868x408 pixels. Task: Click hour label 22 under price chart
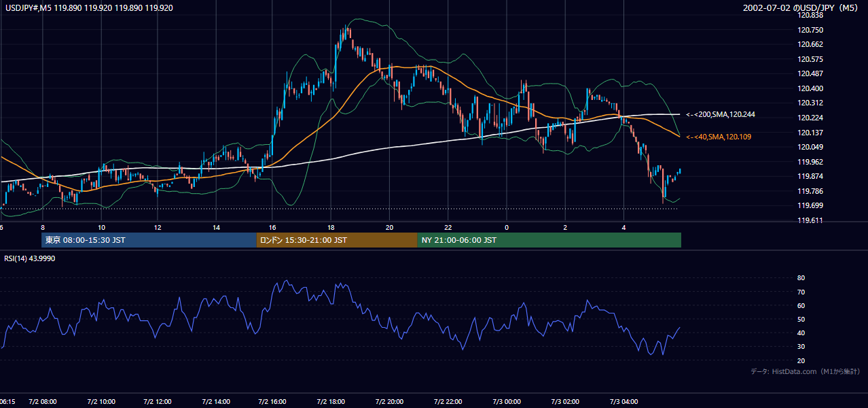[448, 226]
